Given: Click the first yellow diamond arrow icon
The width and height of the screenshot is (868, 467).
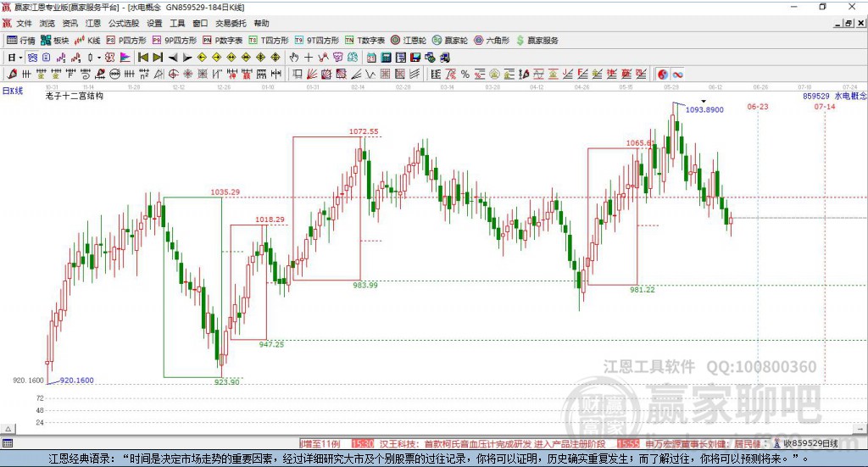Looking at the screenshot, I should pos(202,58).
